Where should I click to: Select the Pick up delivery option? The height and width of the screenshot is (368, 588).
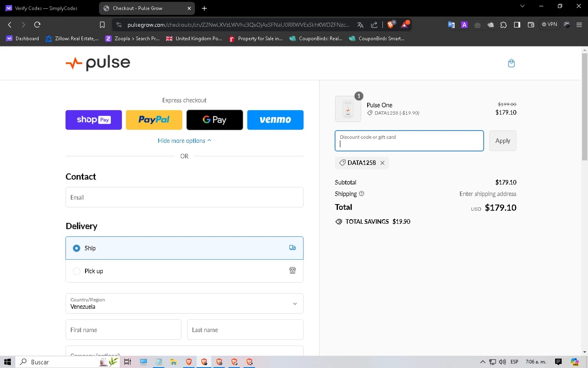(x=184, y=271)
